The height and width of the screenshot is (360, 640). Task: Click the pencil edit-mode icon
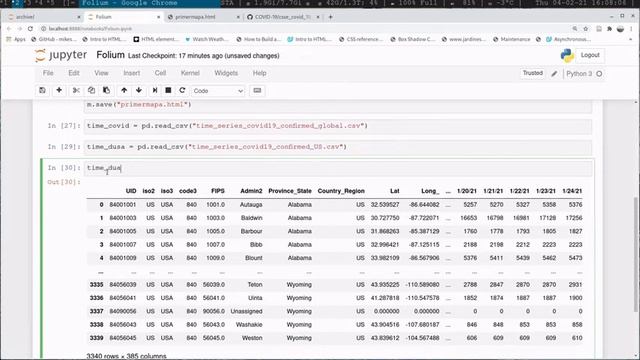tap(554, 73)
